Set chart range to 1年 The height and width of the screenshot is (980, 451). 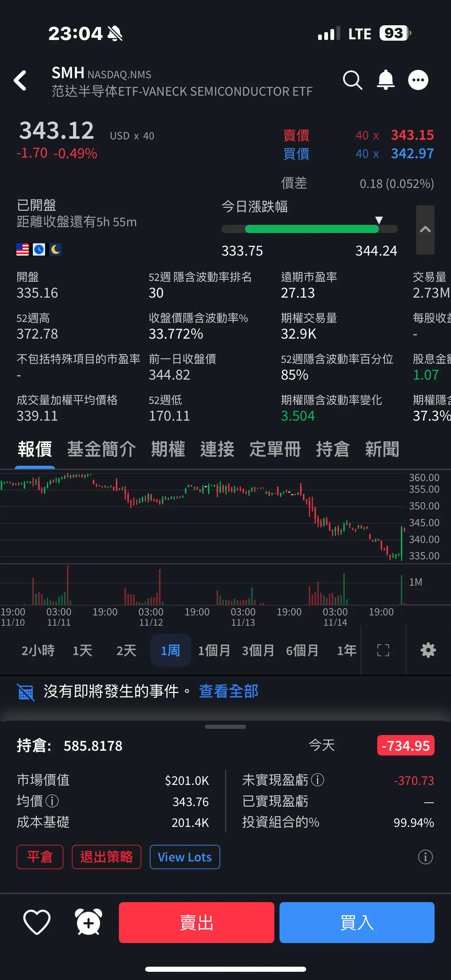click(346, 651)
